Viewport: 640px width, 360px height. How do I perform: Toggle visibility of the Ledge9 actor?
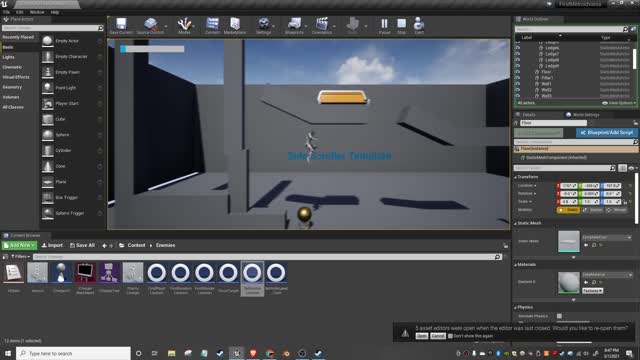pyautogui.click(x=518, y=66)
